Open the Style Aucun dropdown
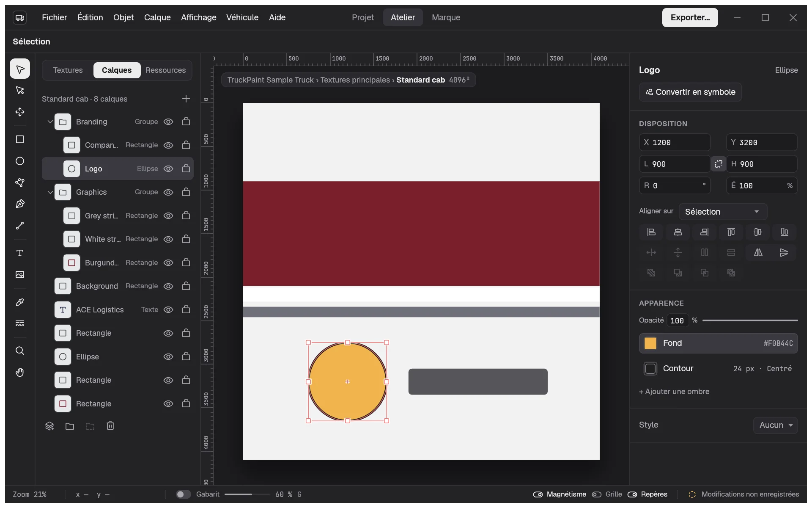This screenshot has height=508, width=812. 776,425
